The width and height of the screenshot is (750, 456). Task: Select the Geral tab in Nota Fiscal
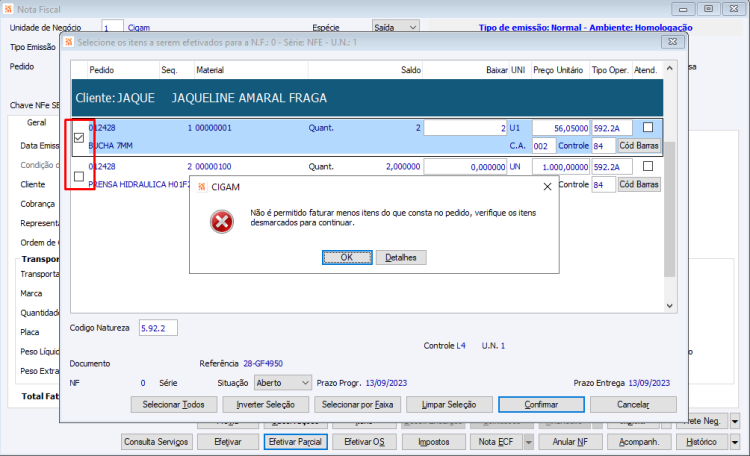36,122
